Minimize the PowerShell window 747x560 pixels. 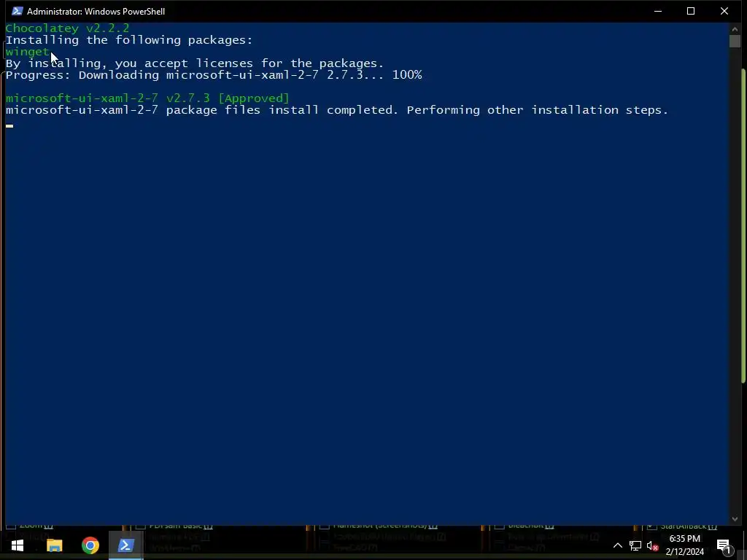click(x=658, y=11)
